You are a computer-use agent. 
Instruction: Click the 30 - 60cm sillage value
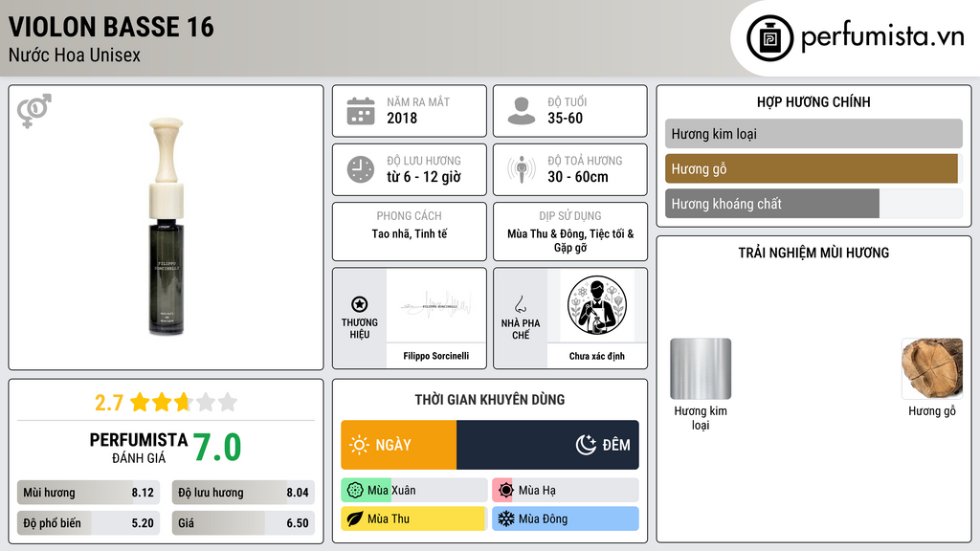[x=578, y=177]
